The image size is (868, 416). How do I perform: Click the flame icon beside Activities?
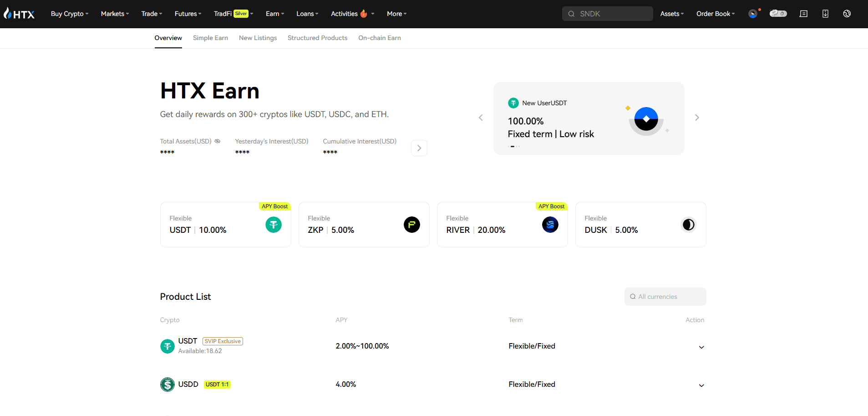tap(364, 14)
